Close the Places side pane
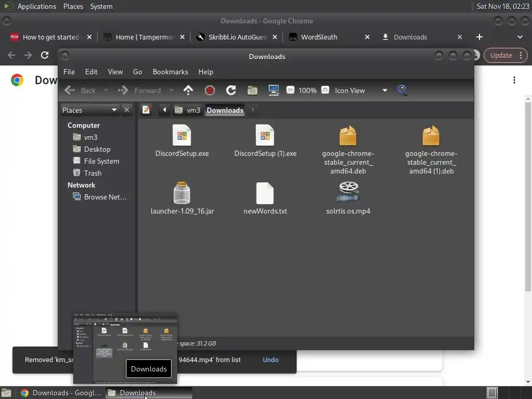This screenshot has height=399, width=532. click(x=127, y=110)
